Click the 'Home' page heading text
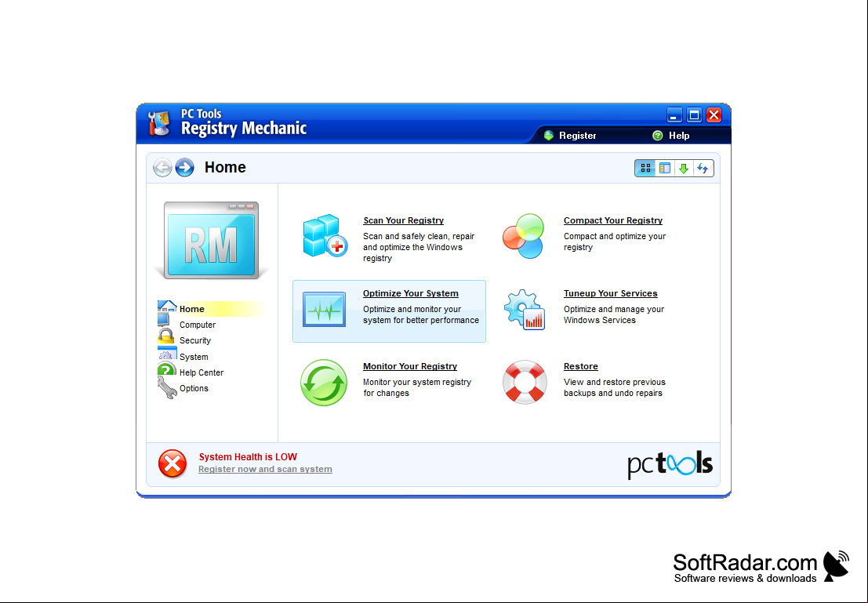 point(225,167)
